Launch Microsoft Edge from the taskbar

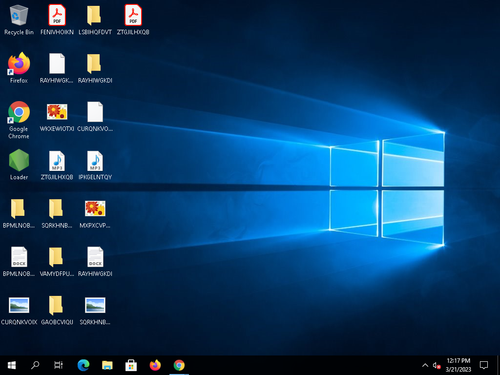[83, 365]
